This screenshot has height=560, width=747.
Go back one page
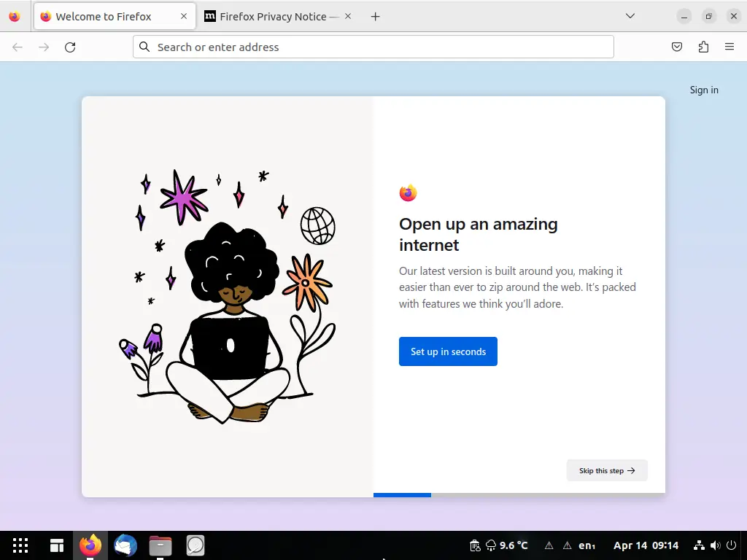coord(18,47)
